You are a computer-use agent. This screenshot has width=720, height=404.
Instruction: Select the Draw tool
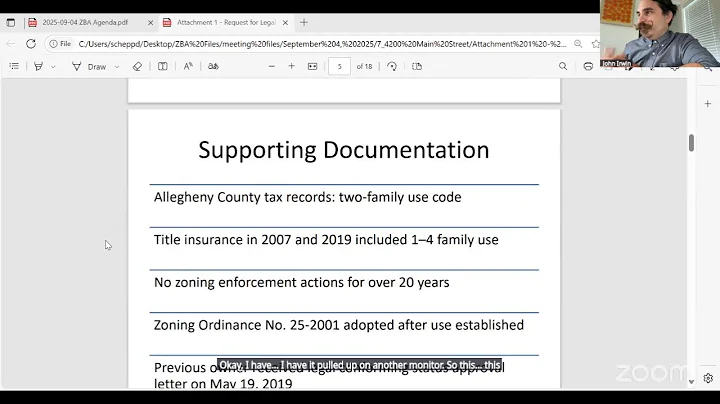point(89,67)
